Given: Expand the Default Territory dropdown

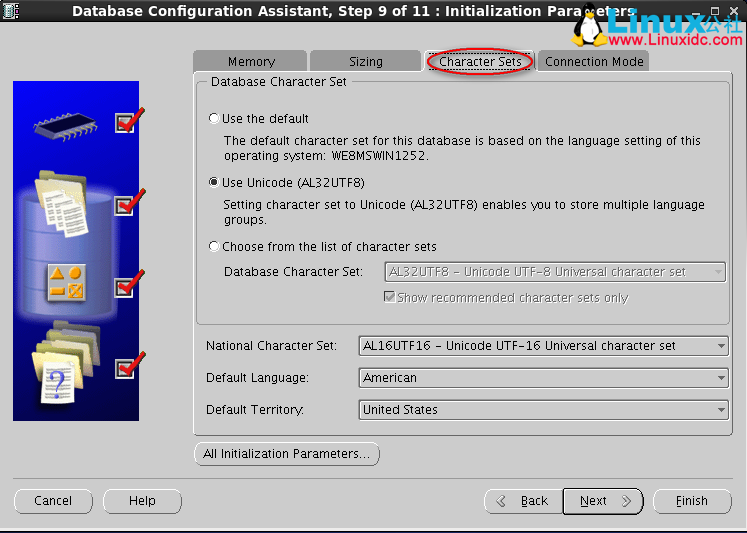Looking at the screenshot, I should [x=544, y=410].
